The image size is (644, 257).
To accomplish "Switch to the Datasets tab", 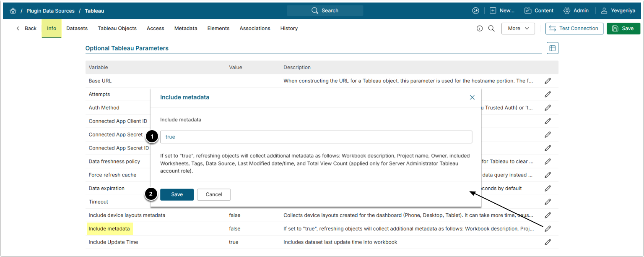I will pos(77,29).
